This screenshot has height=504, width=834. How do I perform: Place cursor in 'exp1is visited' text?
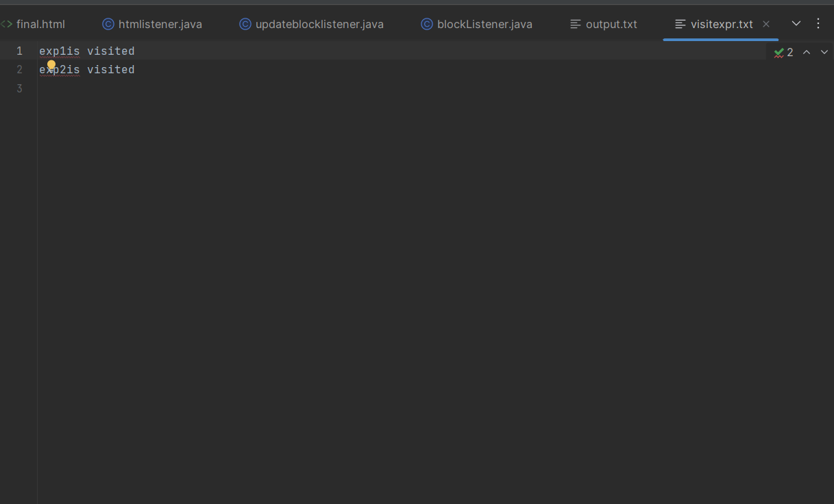coord(87,51)
